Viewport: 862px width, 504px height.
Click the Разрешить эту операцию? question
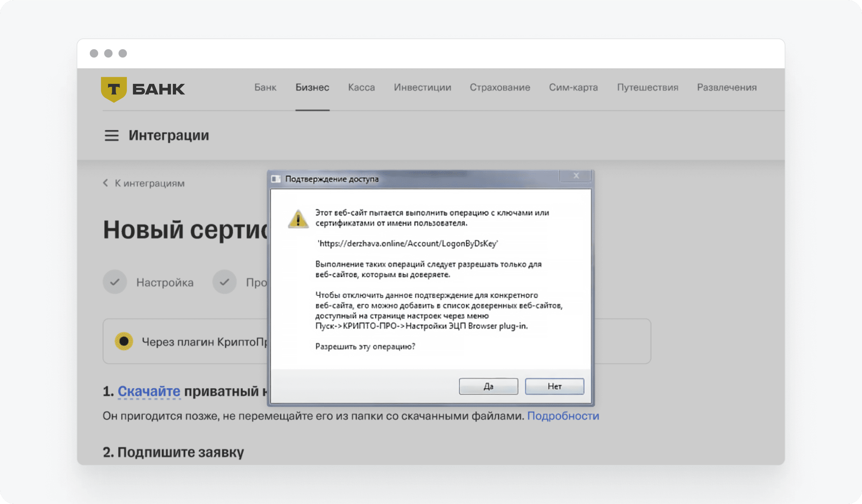pos(365,346)
